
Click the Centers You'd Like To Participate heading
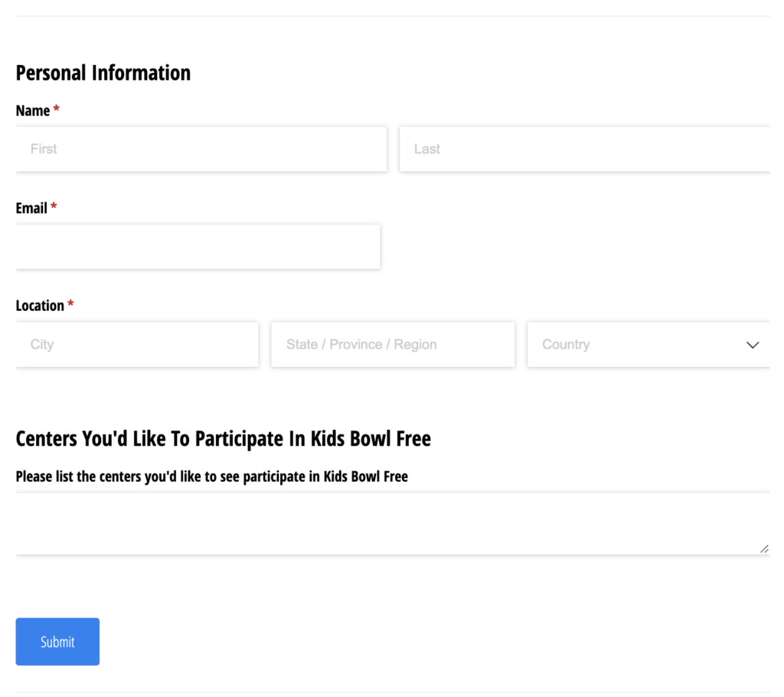pyautogui.click(x=223, y=439)
